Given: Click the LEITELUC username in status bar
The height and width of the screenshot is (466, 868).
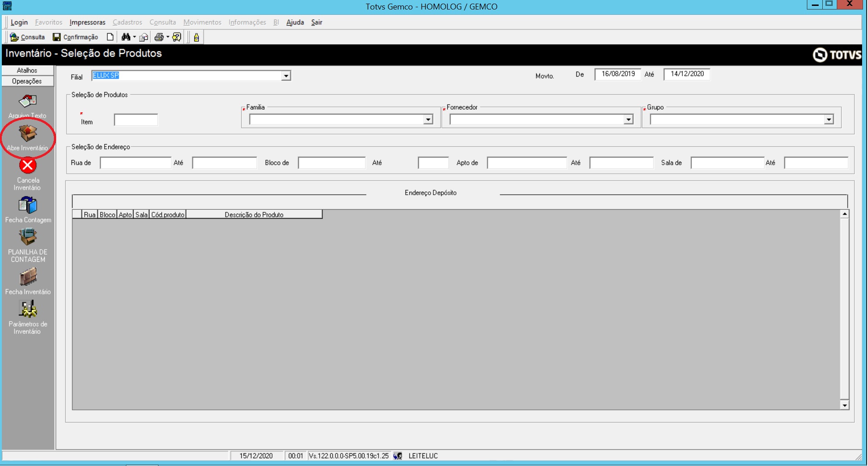Looking at the screenshot, I should [x=423, y=456].
